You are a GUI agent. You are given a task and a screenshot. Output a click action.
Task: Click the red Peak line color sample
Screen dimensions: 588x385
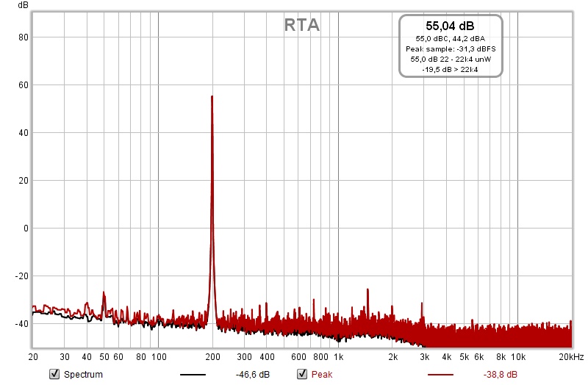coord(440,375)
